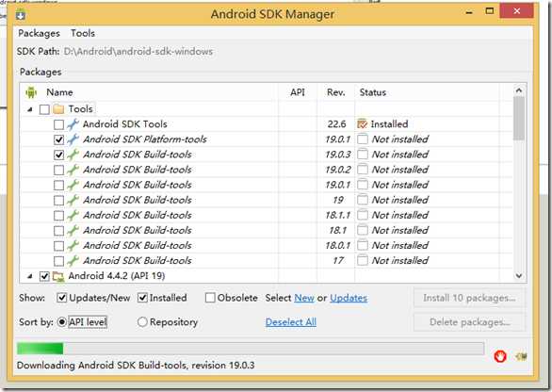The height and width of the screenshot is (392, 552).
Task: Check the Android SDK Tools checkbox
Action: pyautogui.click(x=58, y=124)
